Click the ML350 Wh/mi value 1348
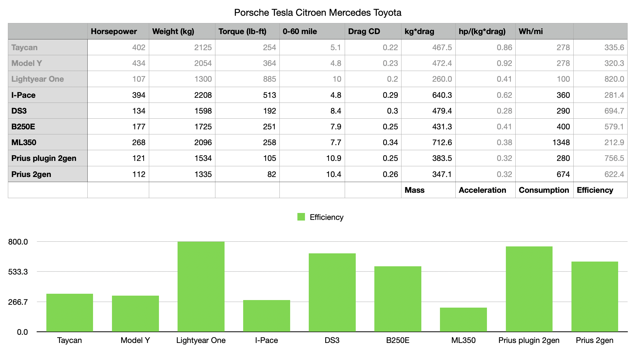Image resolution: width=644 pixels, height=354 pixels. [x=561, y=142]
